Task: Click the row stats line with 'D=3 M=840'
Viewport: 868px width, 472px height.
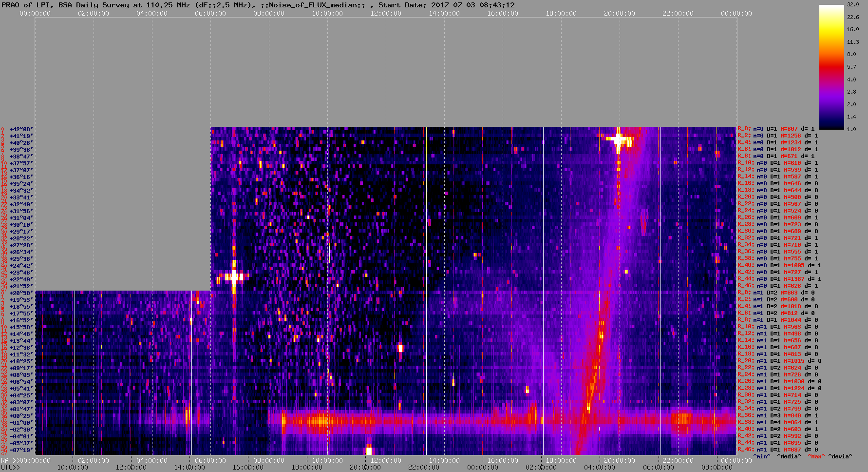Action: point(778,415)
